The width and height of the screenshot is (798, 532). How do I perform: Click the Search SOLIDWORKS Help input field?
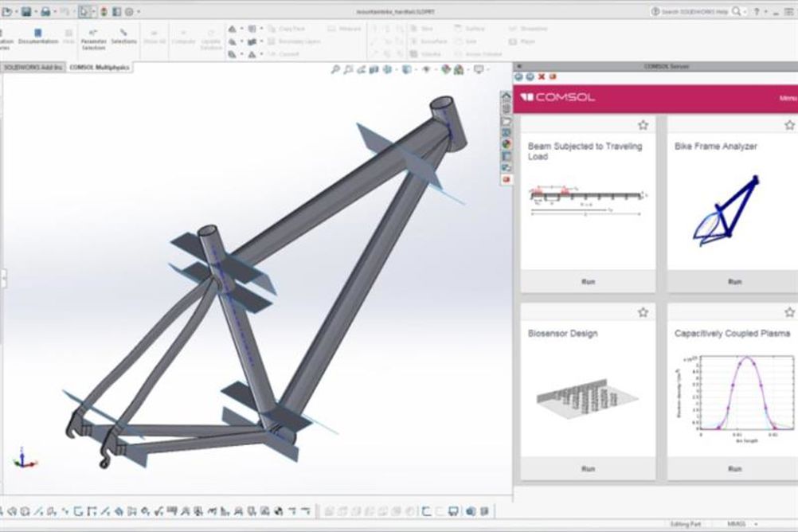coord(695,11)
